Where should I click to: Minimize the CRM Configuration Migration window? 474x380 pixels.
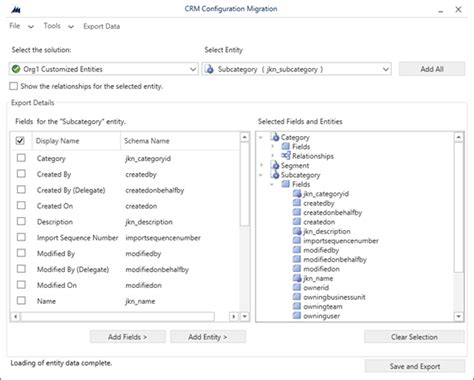pos(441,10)
